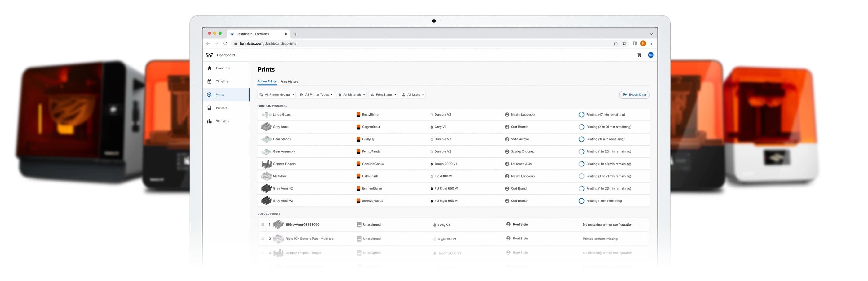Click the Formlabs butterfly logo
Image resolution: width=868 pixels, height=281 pixels.
[x=209, y=55]
